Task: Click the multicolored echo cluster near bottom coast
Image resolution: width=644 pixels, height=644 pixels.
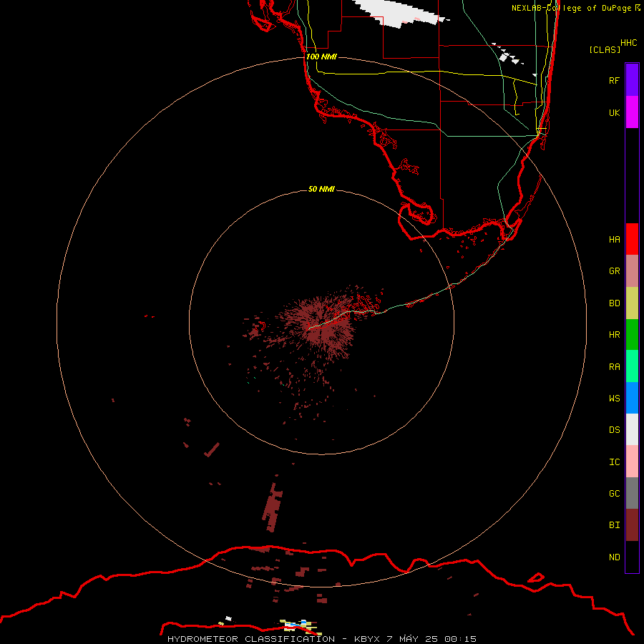Action: pos(300,626)
